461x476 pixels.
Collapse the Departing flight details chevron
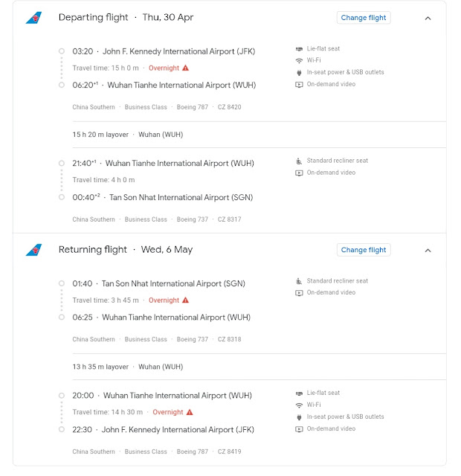click(428, 18)
